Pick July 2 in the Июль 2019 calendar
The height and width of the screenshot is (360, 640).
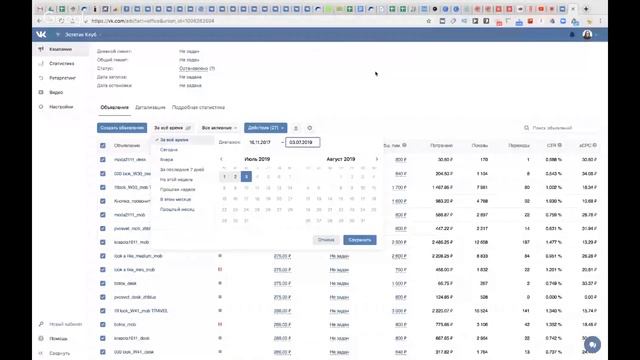(x=235, y=177)
